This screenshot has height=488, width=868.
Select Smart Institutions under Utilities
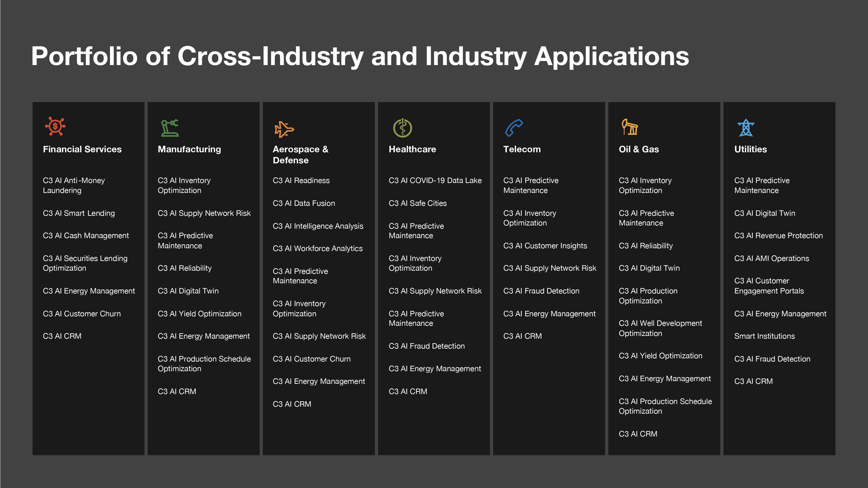764,336
